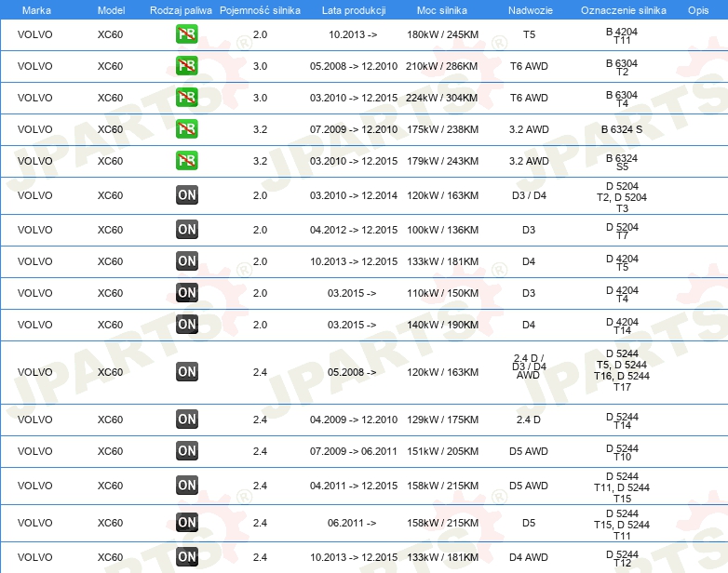Click the ON diesel icon in the 129kW / 175KM row

point(186,419)
